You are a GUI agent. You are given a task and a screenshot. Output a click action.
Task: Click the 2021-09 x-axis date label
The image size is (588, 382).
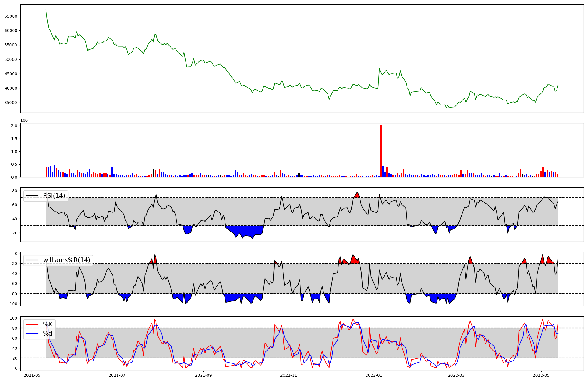click(203, 375)
